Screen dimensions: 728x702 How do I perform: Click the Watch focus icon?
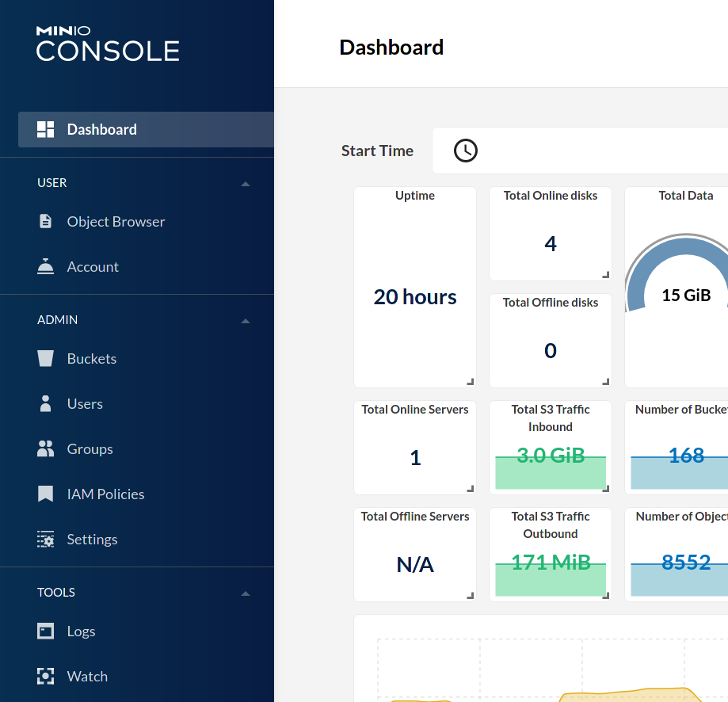tap(46, 677)
